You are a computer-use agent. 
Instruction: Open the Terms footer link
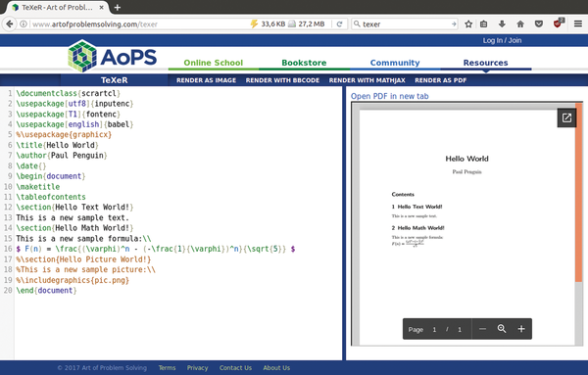[167, 368]
